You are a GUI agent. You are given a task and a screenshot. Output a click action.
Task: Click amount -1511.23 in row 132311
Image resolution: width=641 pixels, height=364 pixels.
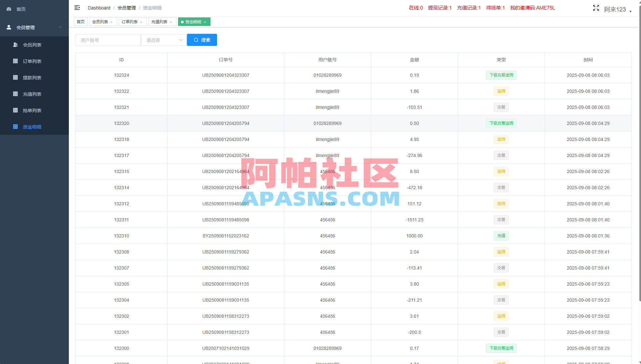pyautogui.click(x=414, y=220)
